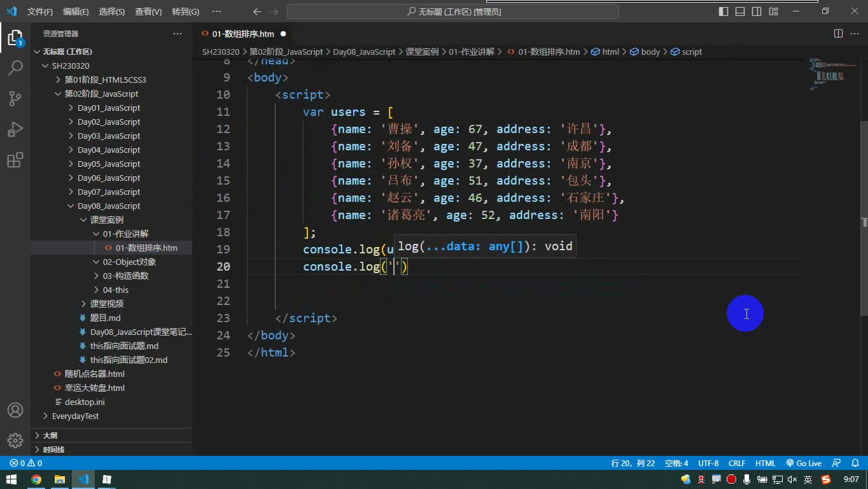Image resolution: width=868 pixels, height=489 pixels.
Task: Click the Go Live button
Action: coord(804,464)
